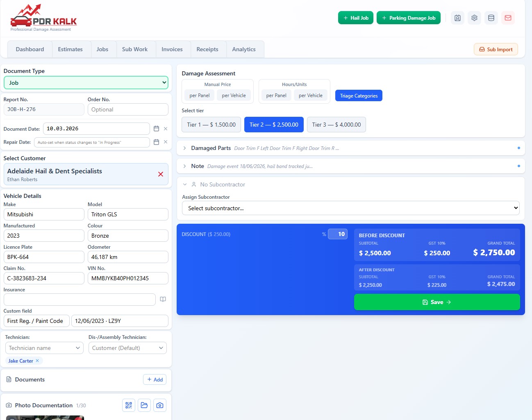Click the No Subcontractor person icon
Image resolution: width=532 pixels, height=420 pixels.
click(x=194, y=184)
